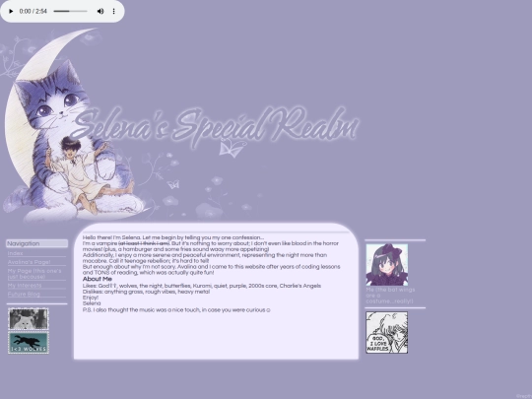Click the white wolf stamp image
This screenshot has height=399, width=532.
click(x=29, y=319)
